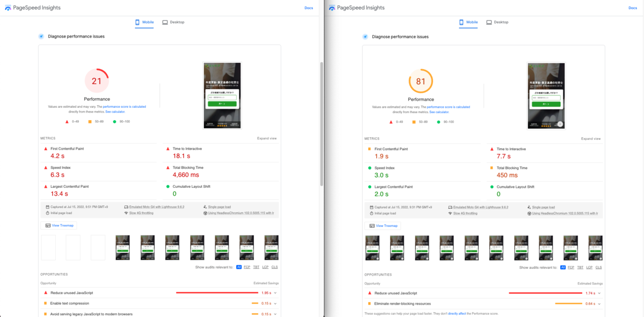Click the orange 81 performance score gauge
Image resolution: width=644 pixels, height=317 pixels.
click(x=421, y=81)
